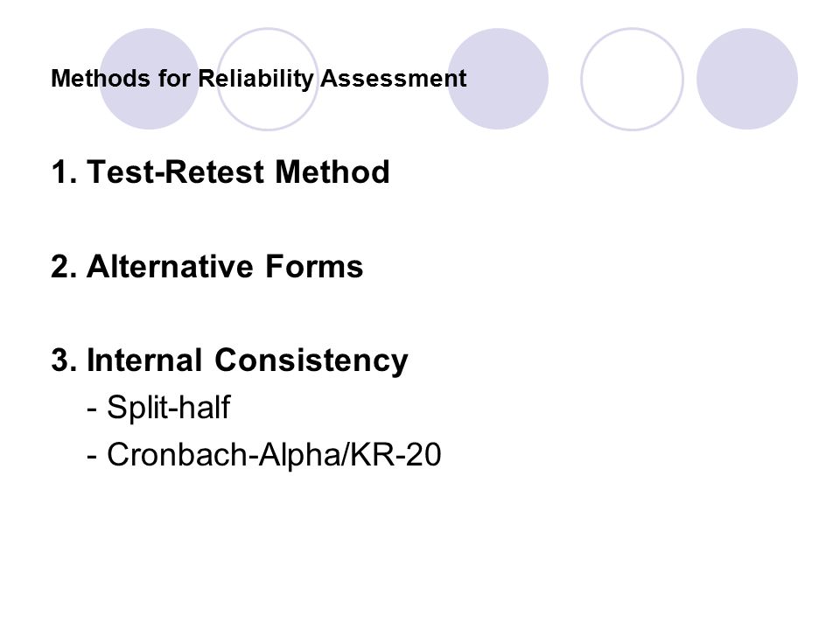Click the word 'Method' in item one
Screen dimensions: 840x630
[332, 172]
